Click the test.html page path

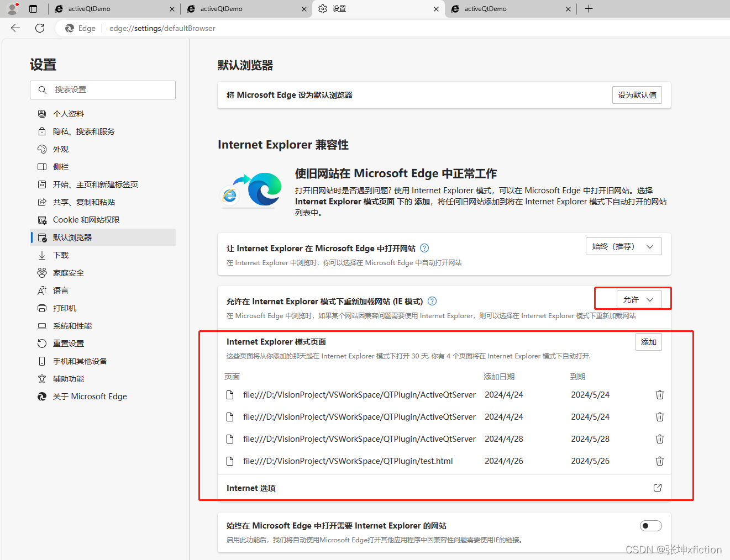click(348, 461)
